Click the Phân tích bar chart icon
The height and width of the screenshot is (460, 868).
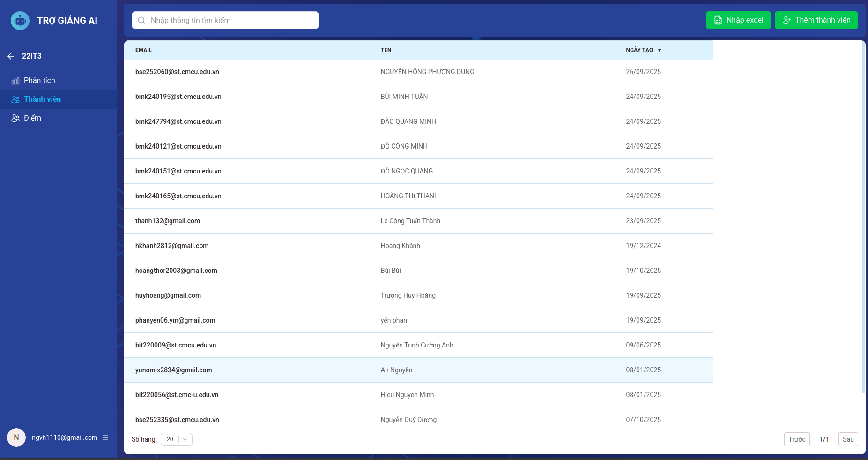pos(15,81)
